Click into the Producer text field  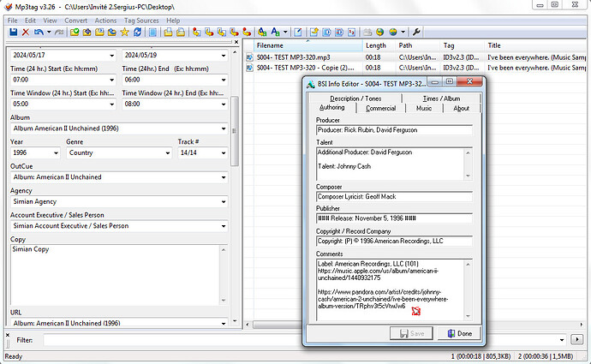[394, 130]
